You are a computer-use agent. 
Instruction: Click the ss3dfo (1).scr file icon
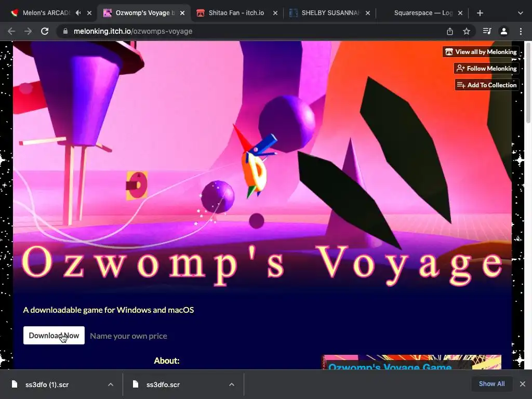[14, 384]
